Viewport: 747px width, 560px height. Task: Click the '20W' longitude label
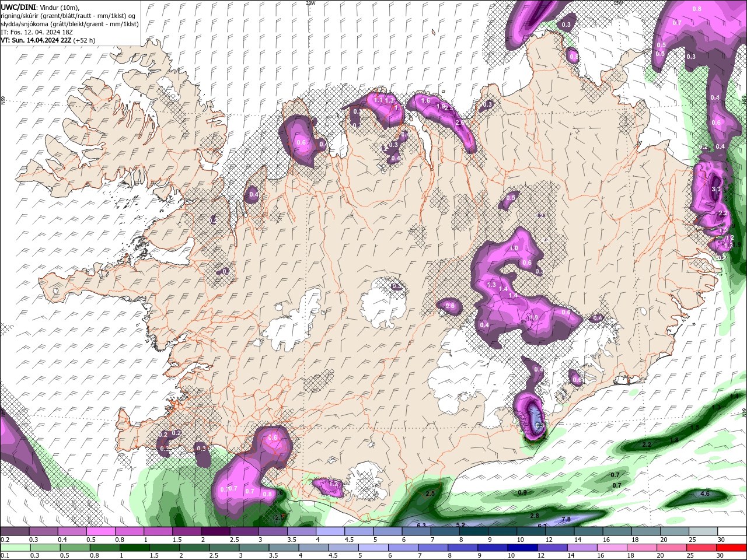(310, 3)
